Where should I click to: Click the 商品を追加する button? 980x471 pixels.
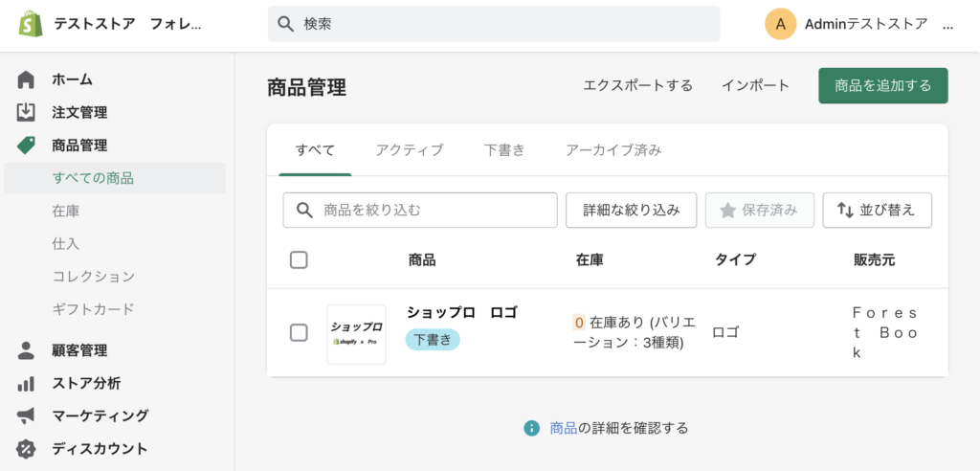(x=883, y=86)
